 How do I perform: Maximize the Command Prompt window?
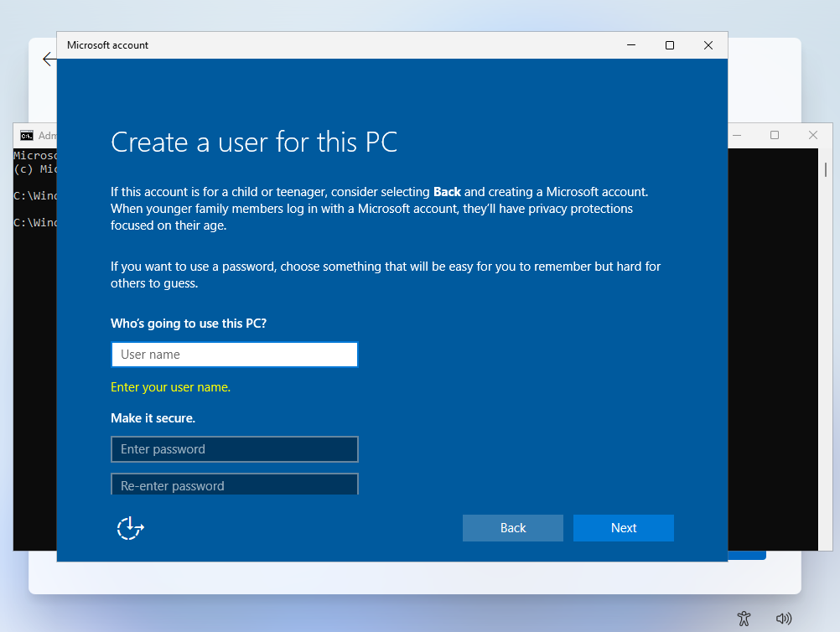coord(774,135)
